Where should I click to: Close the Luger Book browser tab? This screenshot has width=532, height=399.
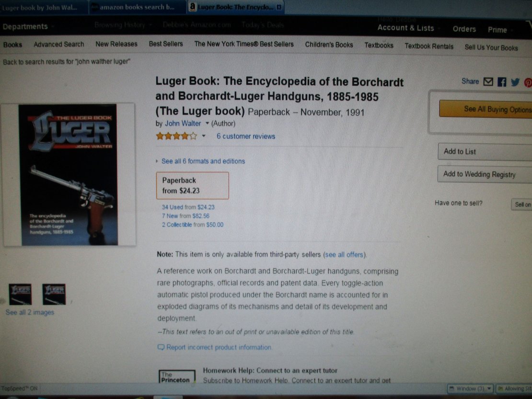click(279, 7)
